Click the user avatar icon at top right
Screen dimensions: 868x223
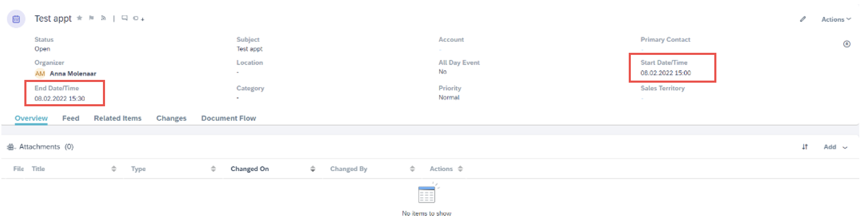click(x=847, y=44)
